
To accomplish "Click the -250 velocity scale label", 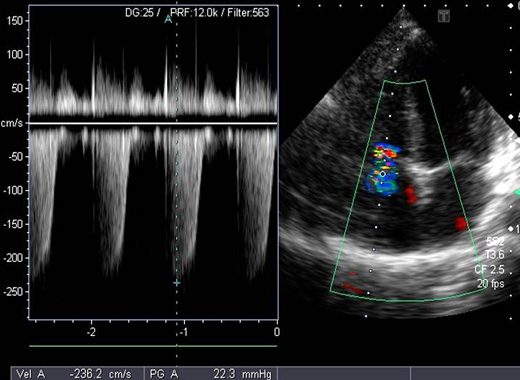I will click(x=13, y=292).
